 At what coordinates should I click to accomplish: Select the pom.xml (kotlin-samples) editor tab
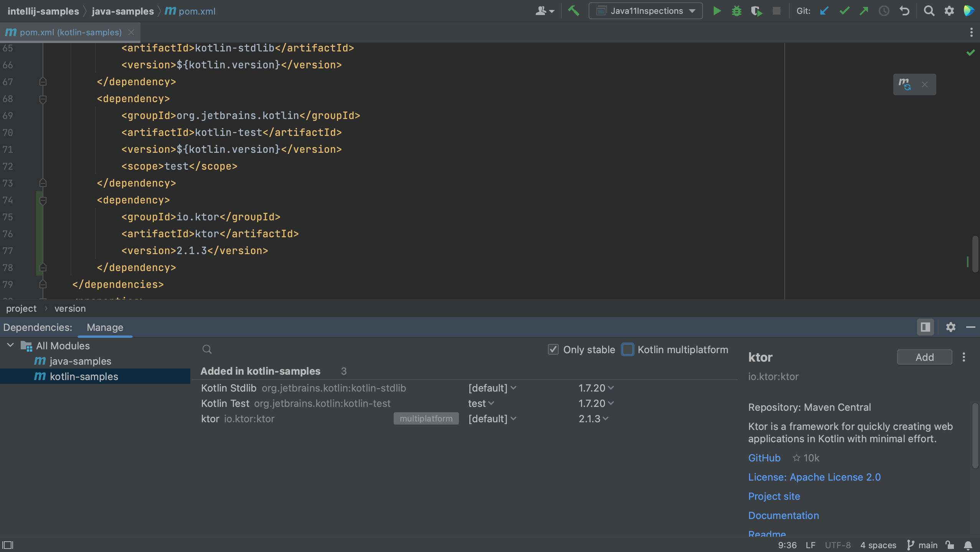coord(70,32)
